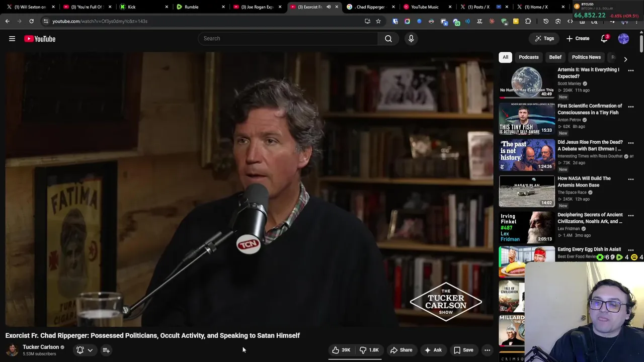Open the Artemis II Earth thumbnail

(527, 82)
